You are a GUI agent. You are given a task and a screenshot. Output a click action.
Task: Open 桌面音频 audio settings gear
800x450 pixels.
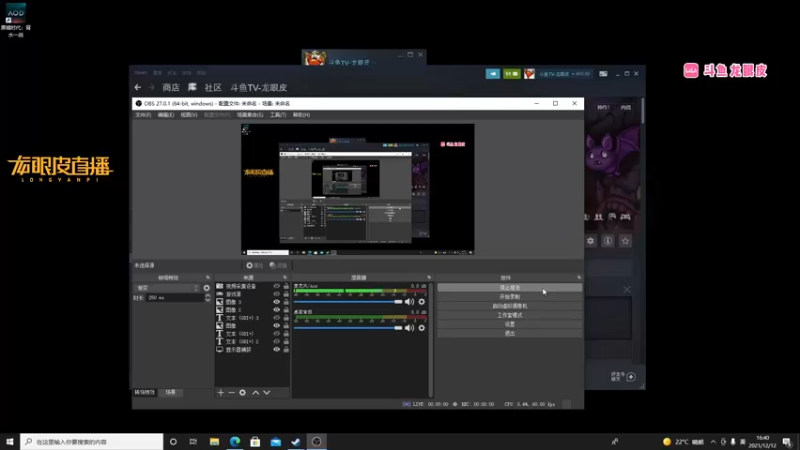(421, 328)
